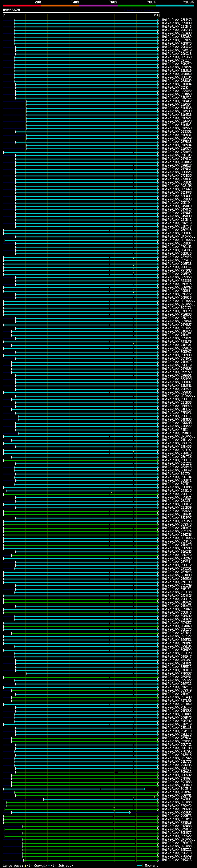Select hit label UniRef100_B9GRE7

coord(177,165)
